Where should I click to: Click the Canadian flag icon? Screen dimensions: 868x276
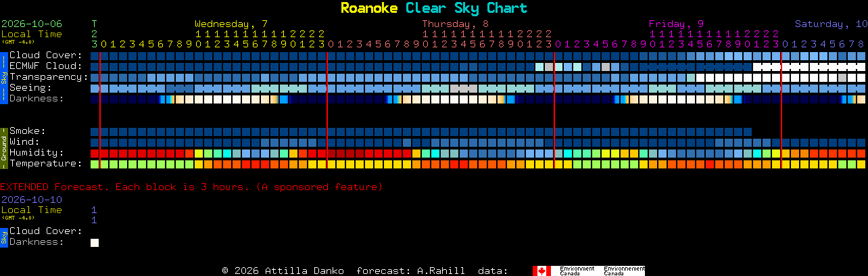tap(541, 271)
